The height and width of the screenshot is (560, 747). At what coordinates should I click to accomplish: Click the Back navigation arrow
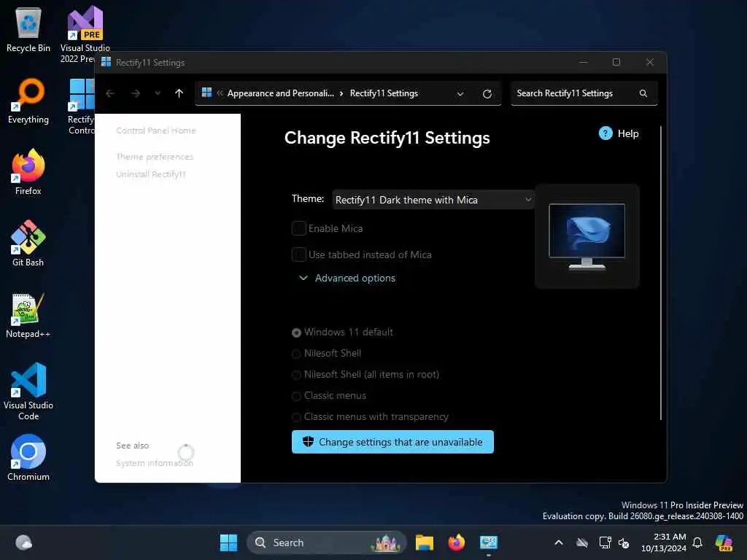tap(110, 93)
